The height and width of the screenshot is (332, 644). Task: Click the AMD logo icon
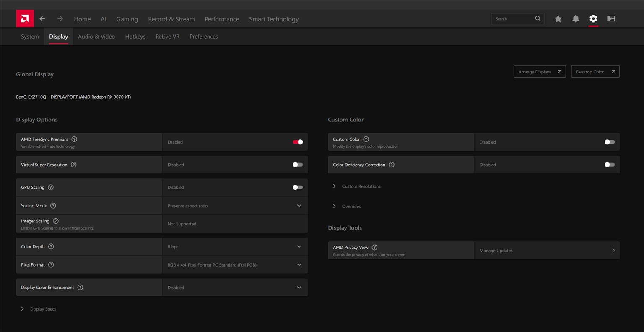25,18
